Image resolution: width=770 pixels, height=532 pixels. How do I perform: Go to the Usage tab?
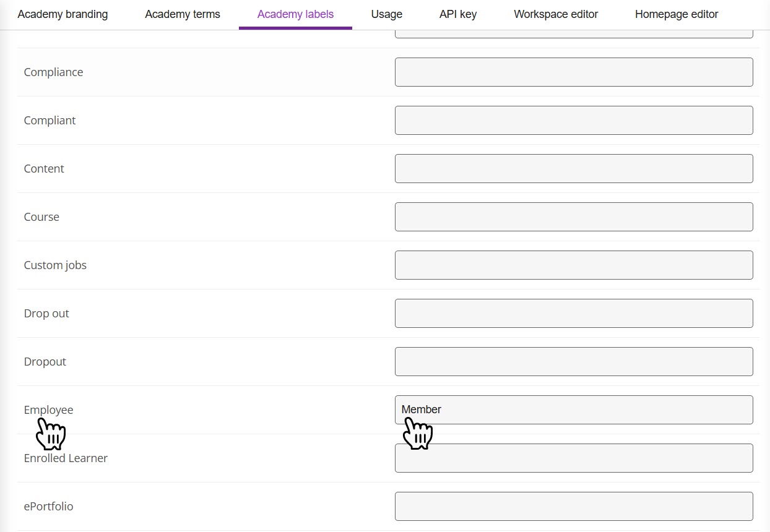pos(386,14)
